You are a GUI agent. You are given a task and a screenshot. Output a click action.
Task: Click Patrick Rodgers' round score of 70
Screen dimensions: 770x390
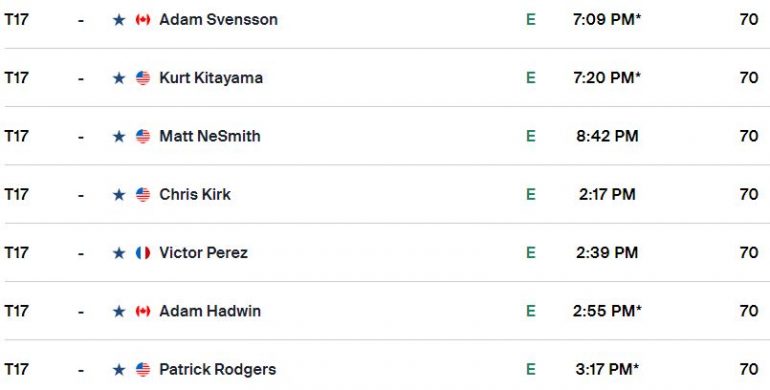click(x=749, y=369)
